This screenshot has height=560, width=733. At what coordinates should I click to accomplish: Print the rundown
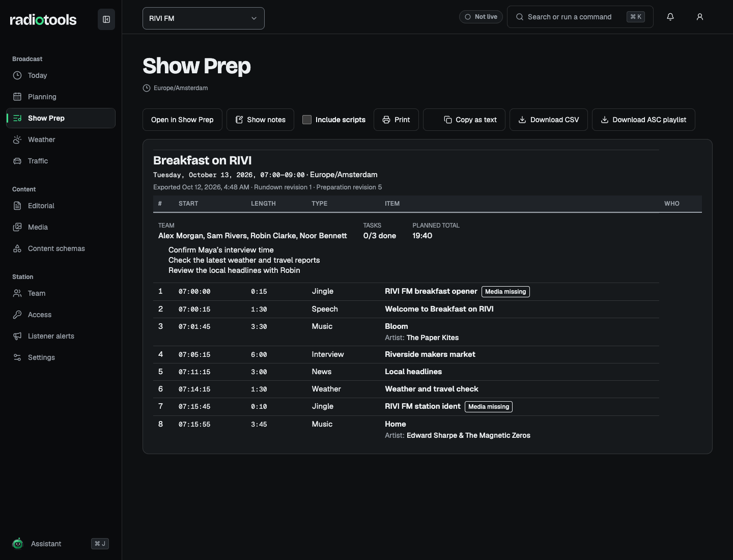coord(396,120)
